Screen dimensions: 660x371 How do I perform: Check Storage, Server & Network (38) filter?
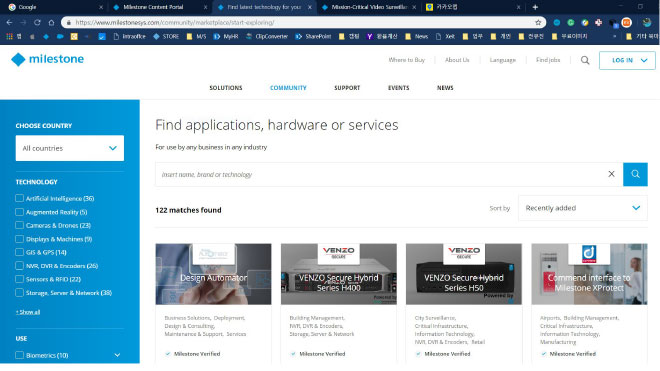tap(19, 293)
